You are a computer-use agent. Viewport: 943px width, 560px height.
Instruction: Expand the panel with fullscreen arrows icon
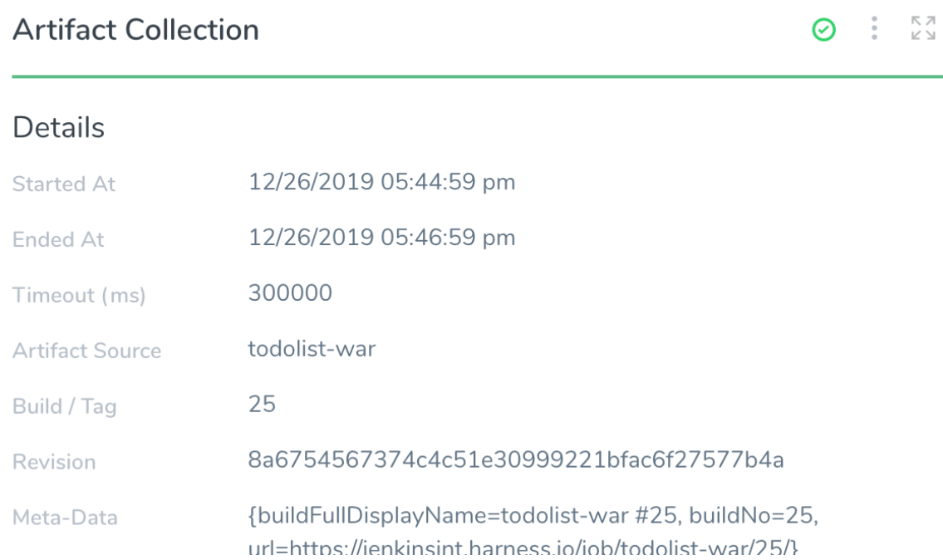[923, 28]
